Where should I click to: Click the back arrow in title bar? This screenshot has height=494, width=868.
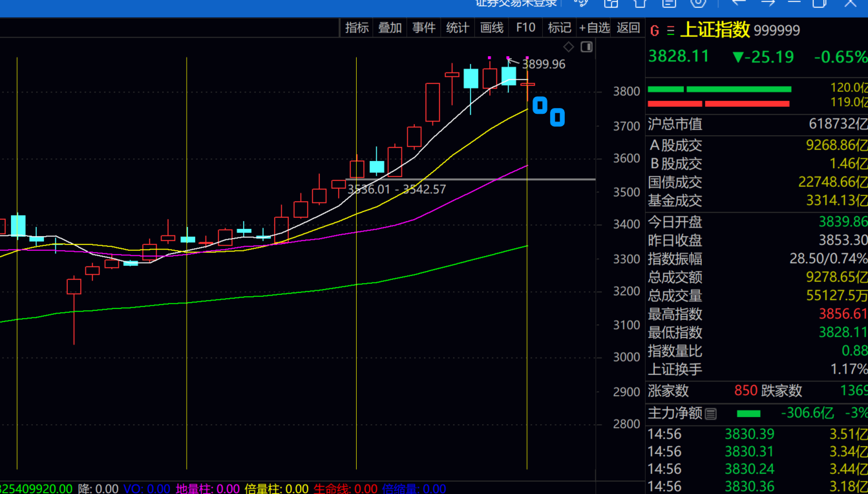click(x=738, y=3)
